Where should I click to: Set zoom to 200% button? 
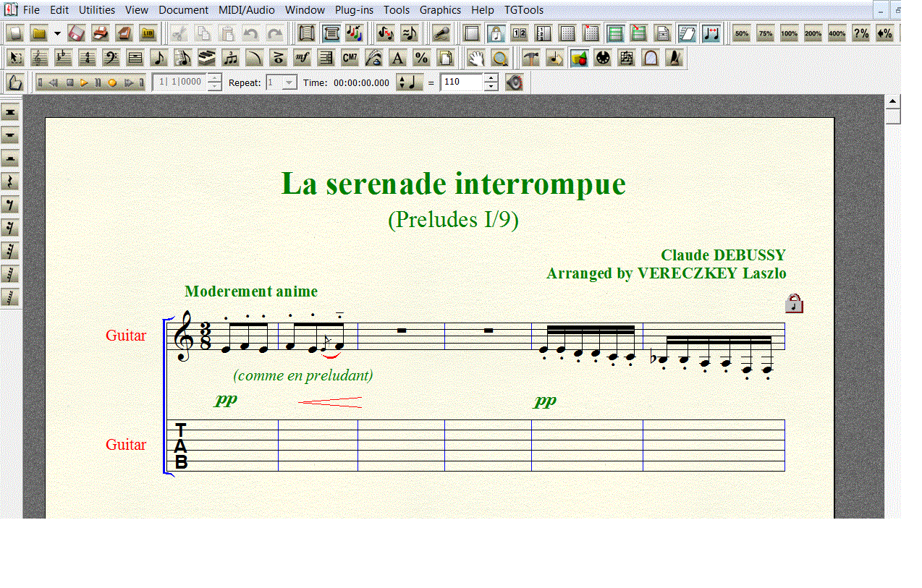pyautogui.click(x=813, y=33)
